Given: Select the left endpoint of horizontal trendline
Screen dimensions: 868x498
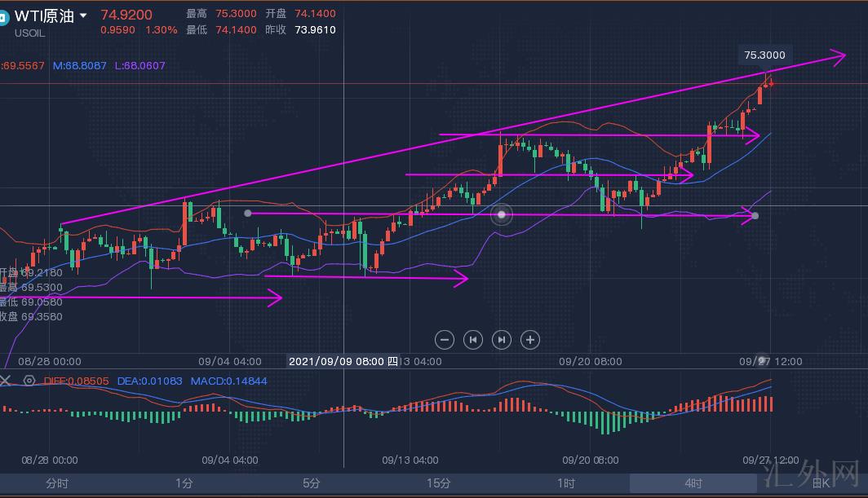Looking at the screenshot, I should [x=247, y=214].
